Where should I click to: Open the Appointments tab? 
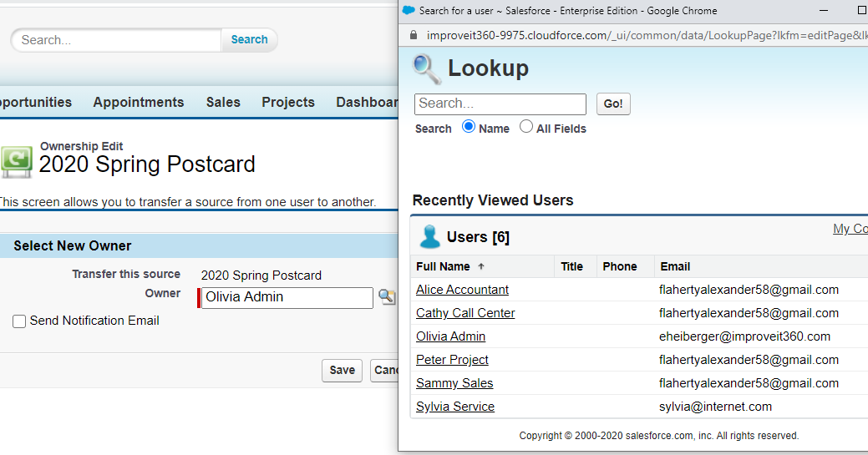[139, 103]
